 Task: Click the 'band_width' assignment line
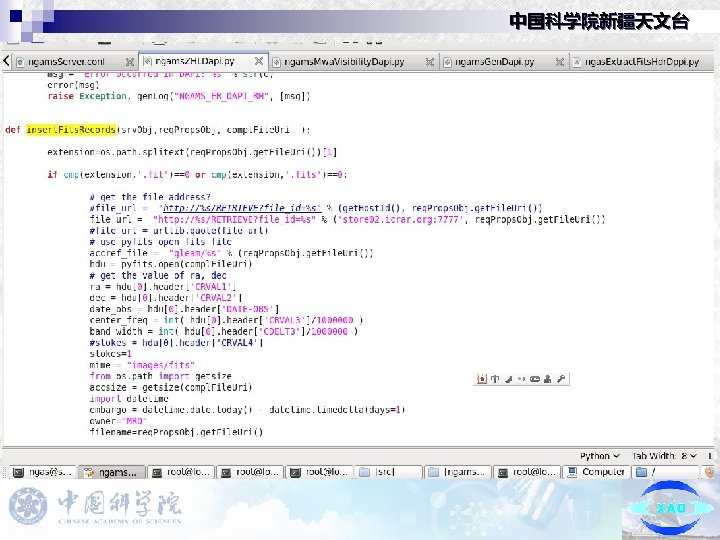click(x=224, y=331)
